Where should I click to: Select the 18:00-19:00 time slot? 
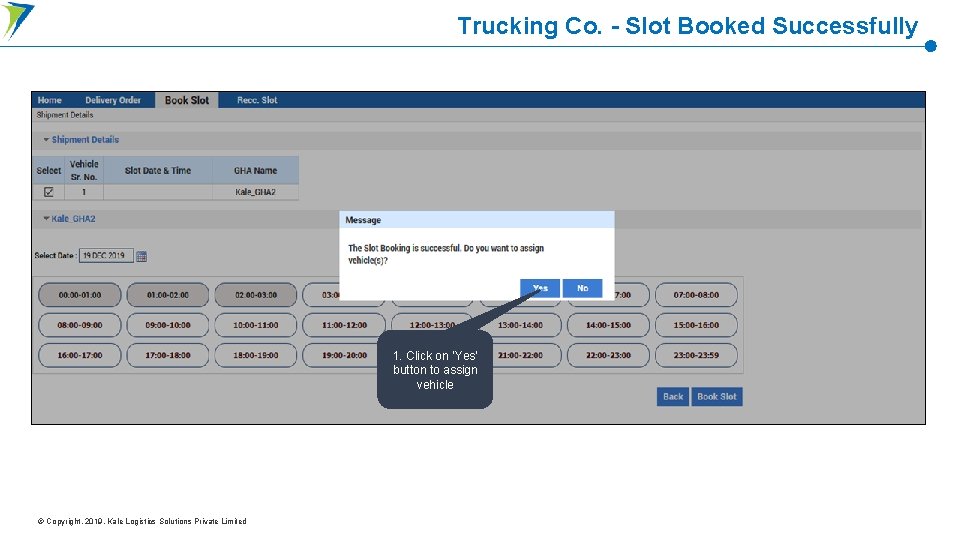pyautogui.click(x=256, y=355)
